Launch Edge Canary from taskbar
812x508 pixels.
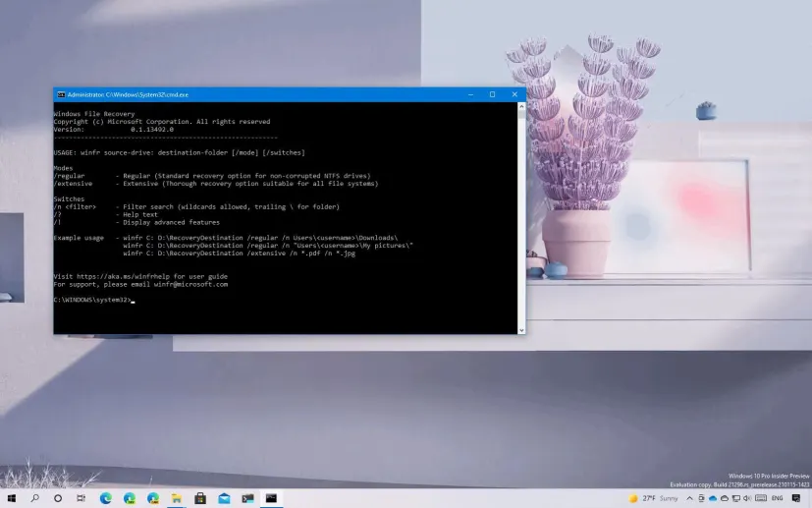(x=153, y=498)
